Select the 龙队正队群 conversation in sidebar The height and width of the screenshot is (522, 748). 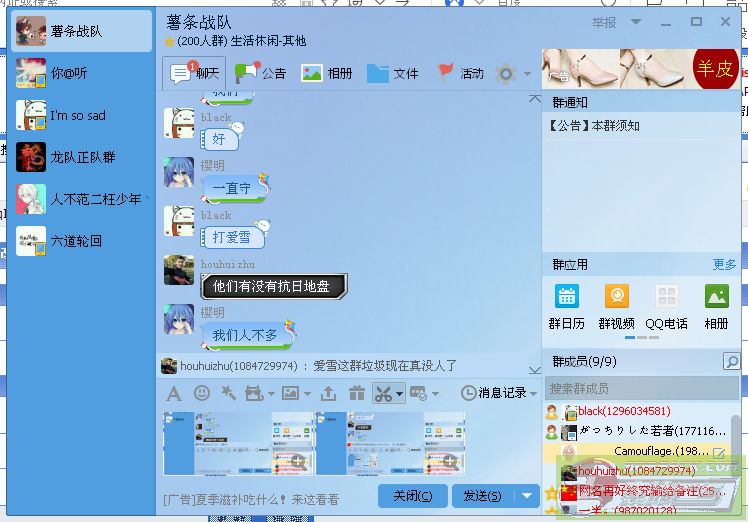point(80,157)
